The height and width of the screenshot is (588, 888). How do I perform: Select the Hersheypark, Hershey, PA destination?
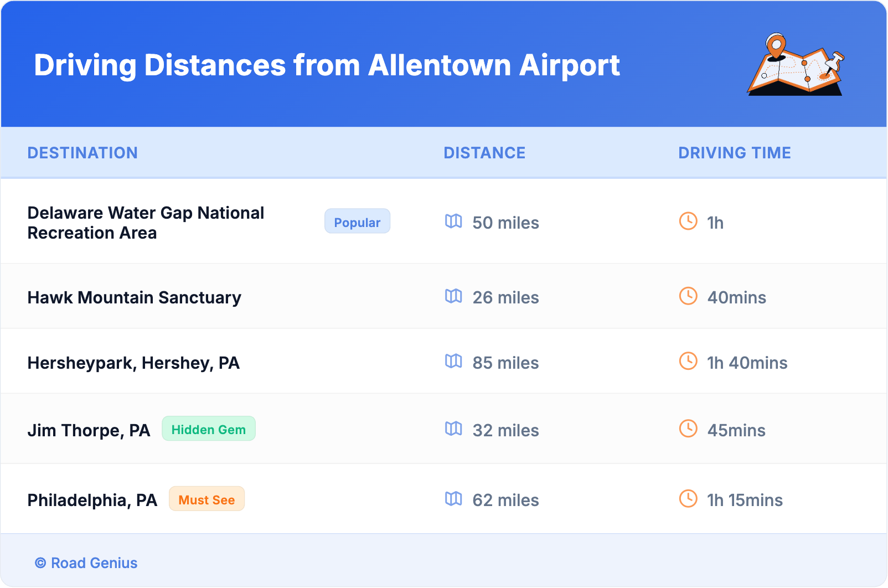click(133, 363)
